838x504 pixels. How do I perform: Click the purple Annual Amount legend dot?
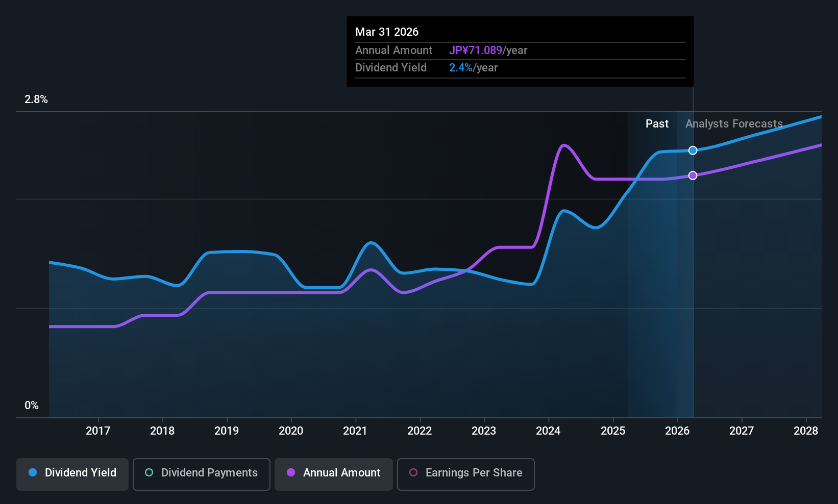point(291,472)
